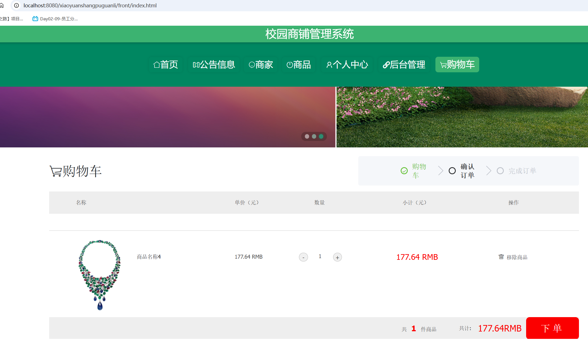Viewport: 588px width, 364px height.
Task: Open the 首页 navigation menu item
Action: (166, 65)
